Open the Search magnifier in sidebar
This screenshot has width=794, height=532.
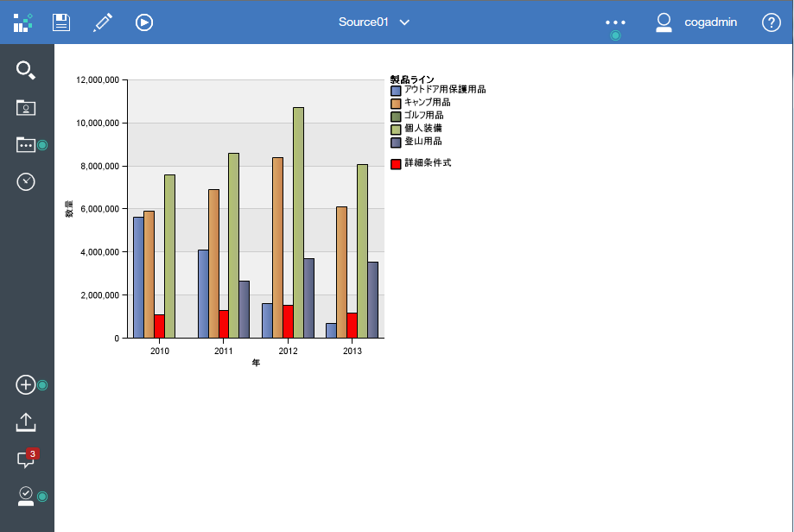click(x=26, y=70)
